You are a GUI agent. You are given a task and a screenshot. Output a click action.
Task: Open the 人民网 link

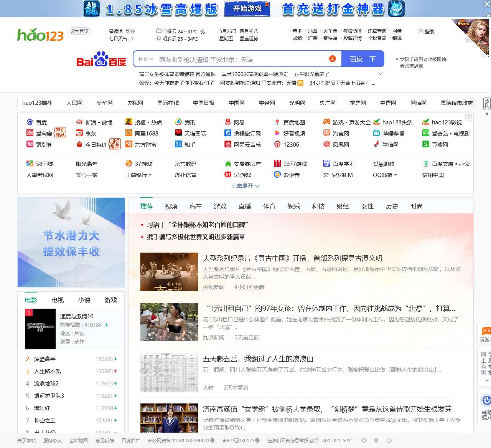pyautogui.click(x=74, y=103)
